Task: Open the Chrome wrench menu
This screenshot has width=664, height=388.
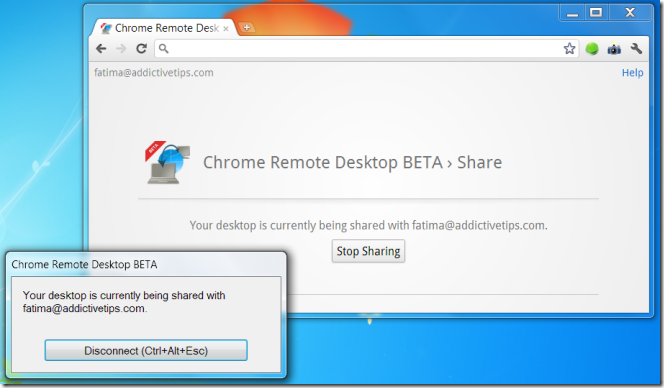Action: [x=636, y=49]
